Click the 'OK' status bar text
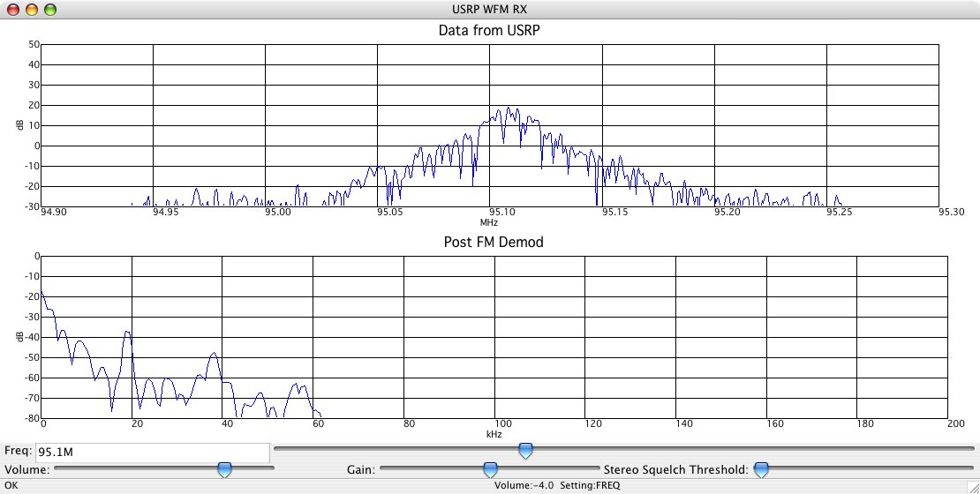980x494 pixels. coord(11,485)
